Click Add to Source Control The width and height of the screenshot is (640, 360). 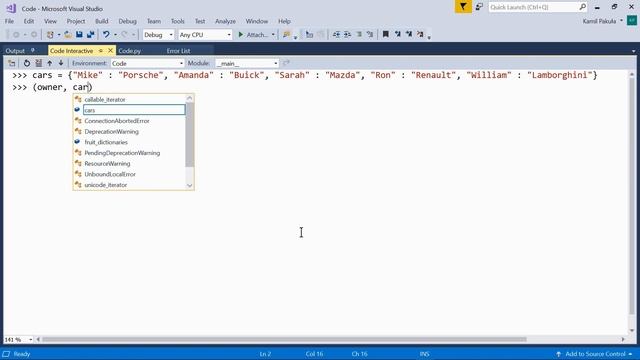pos(595,354)
